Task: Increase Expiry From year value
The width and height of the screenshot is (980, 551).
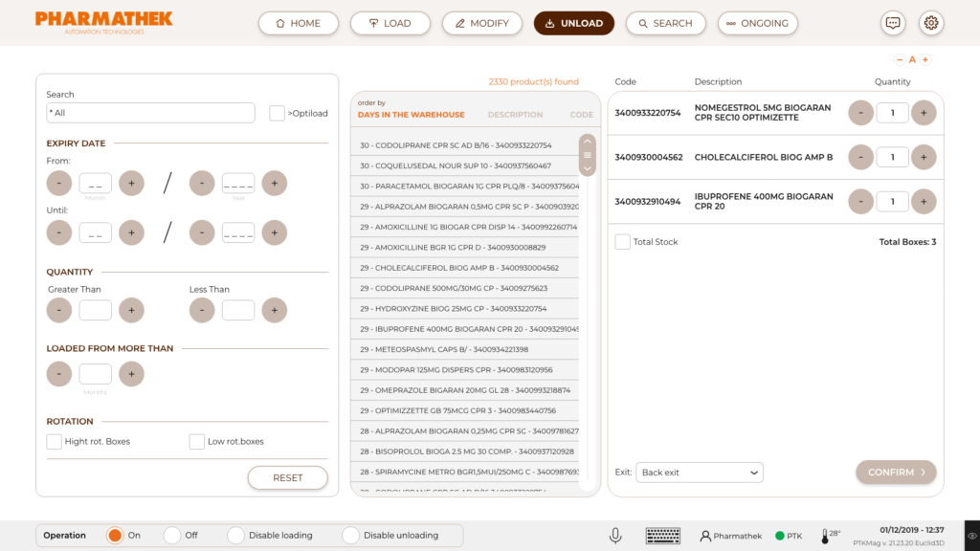Action: pyautogui.click(x=275, y=183)
